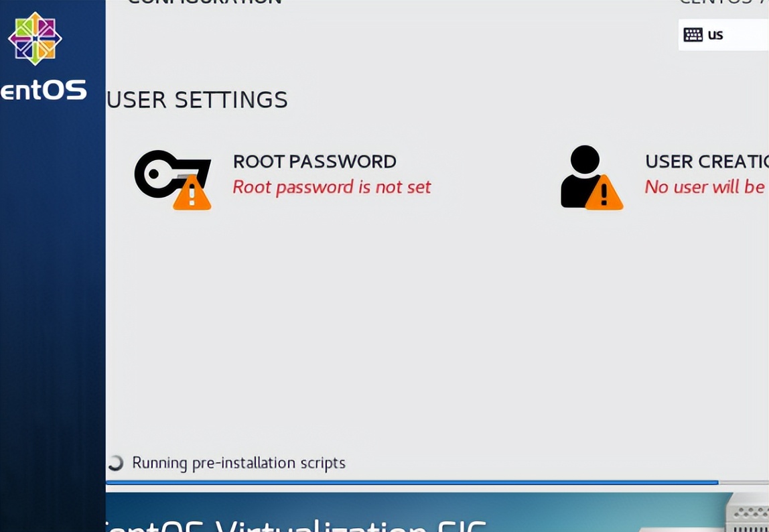Click the warning triangle on the key icon
The height and width of the screenshot is (532, 769).
[x=192, y=193]
